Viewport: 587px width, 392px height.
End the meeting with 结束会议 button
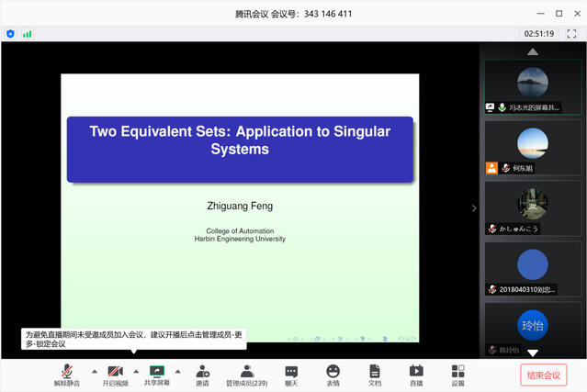tap(544, 375)
